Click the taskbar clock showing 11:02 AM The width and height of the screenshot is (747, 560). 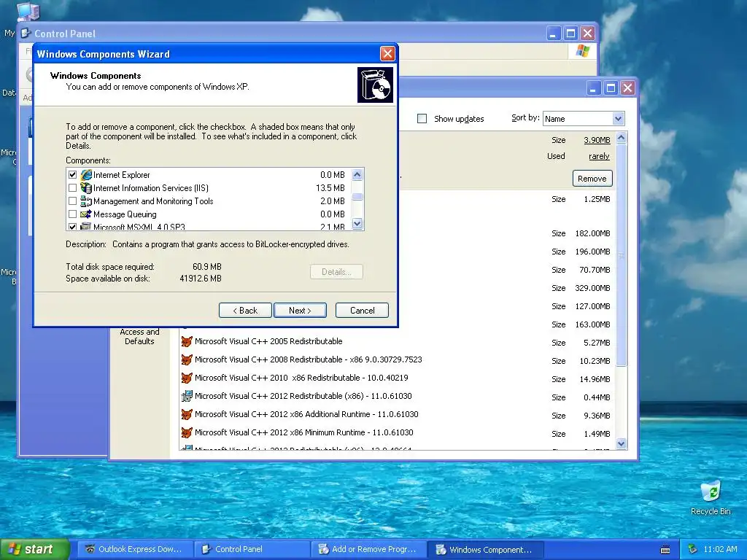point(720,550)
